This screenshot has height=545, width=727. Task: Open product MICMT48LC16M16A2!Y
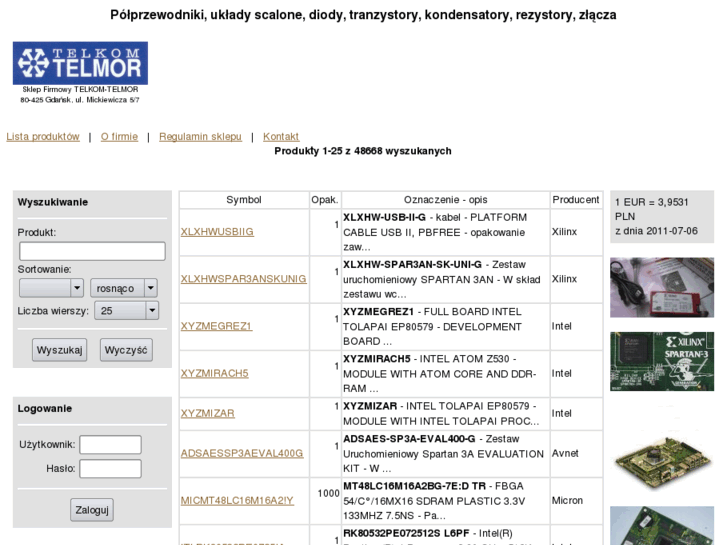pos(237,500)
